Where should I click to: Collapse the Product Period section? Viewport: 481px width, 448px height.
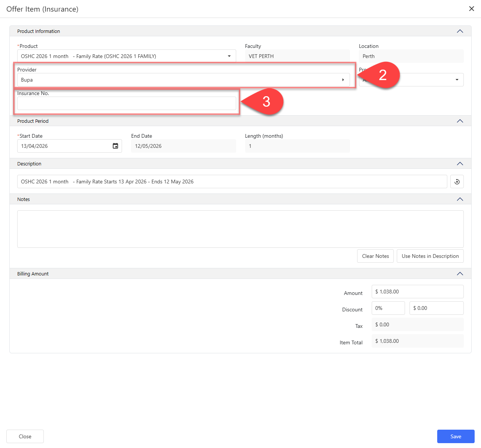tap(460, 121)
